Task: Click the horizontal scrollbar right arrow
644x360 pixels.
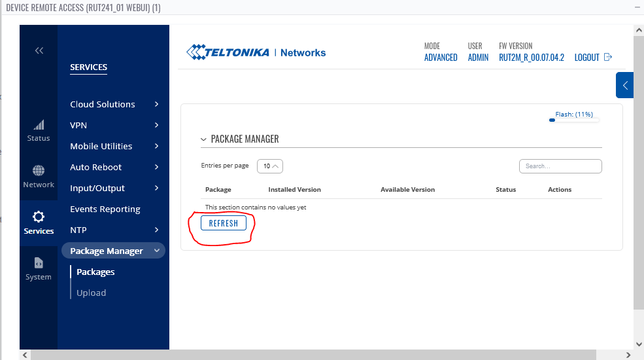Action: coord(628,355)
